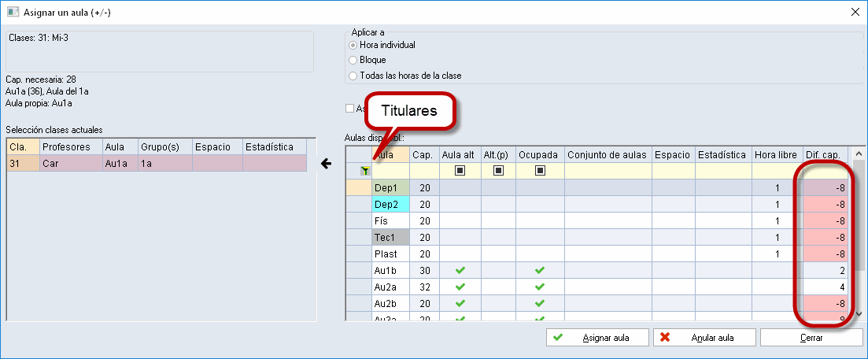Click the green check in Au2a Ocupada
The image size is (868, 359).
(541, 287)
